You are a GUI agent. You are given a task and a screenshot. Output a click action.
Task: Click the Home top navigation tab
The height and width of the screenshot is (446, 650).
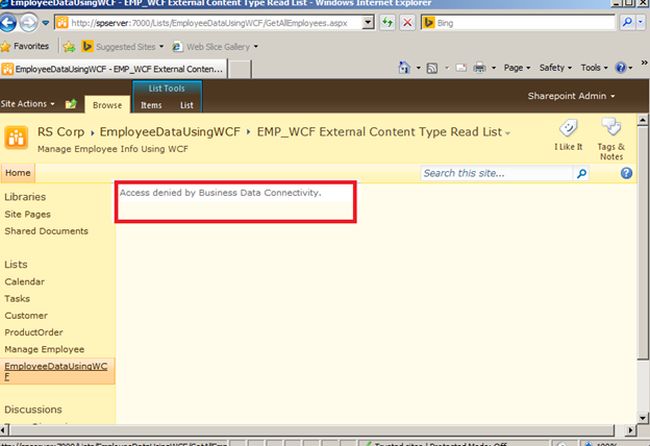point(18,173)
